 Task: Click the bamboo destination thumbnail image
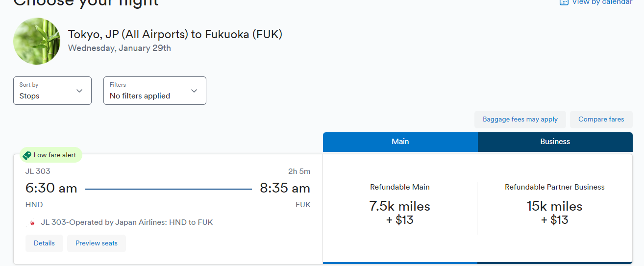(37, 41)
